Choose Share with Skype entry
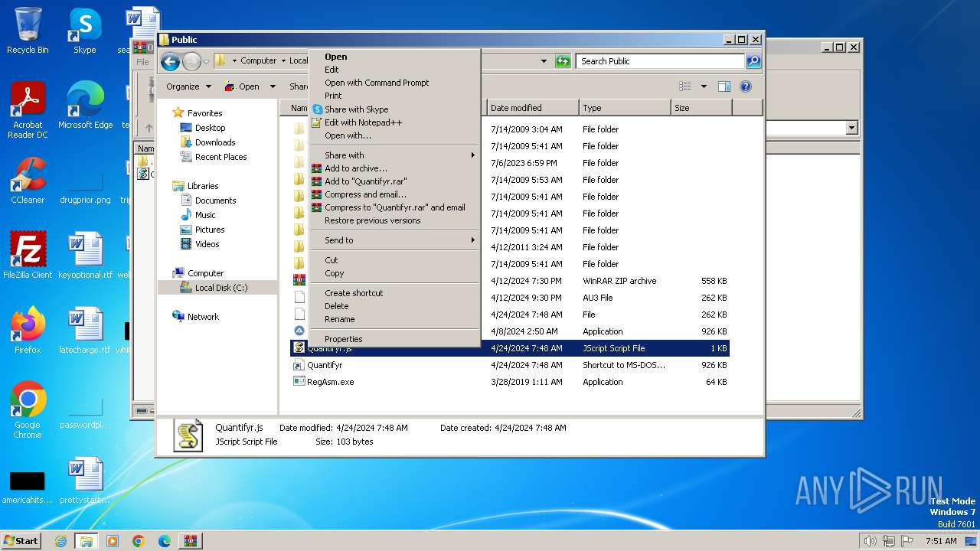 click(x=394, y=109)
